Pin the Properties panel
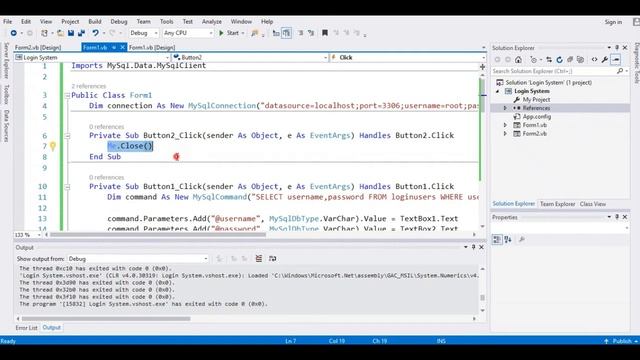Image resolution: width=640 pixels, height=360 pixels. (617, 217)
